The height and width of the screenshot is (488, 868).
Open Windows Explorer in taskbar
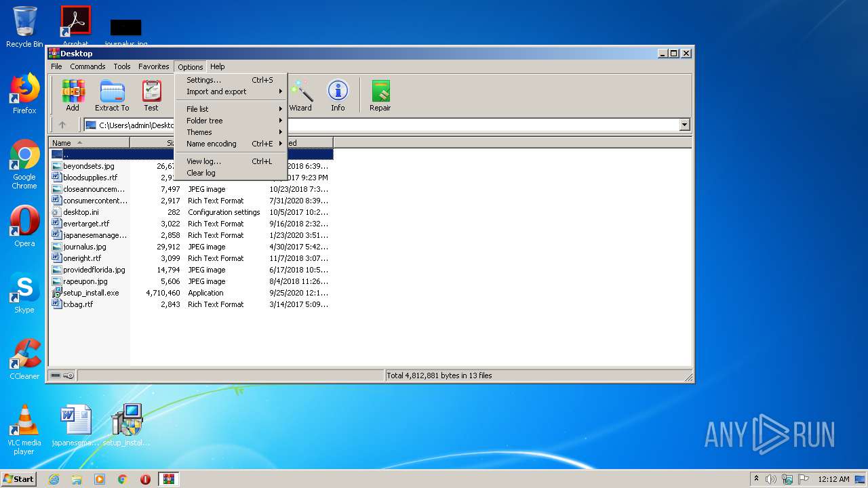77,479
